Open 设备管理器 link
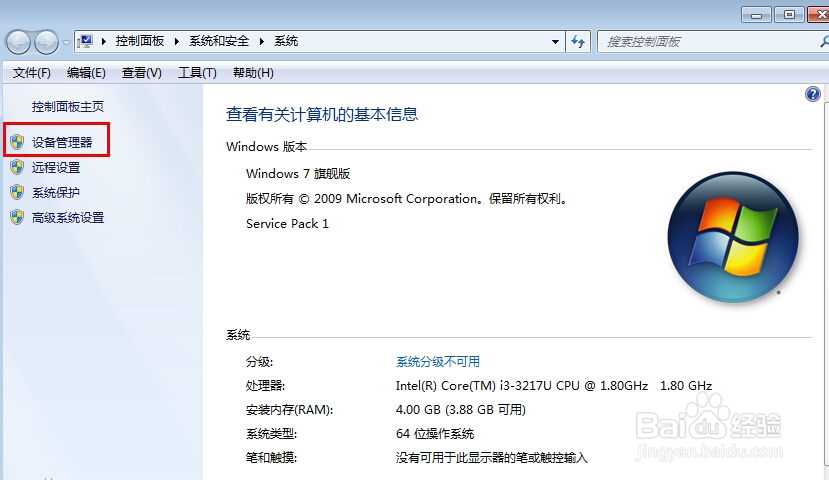 click(x=62, y=142)
